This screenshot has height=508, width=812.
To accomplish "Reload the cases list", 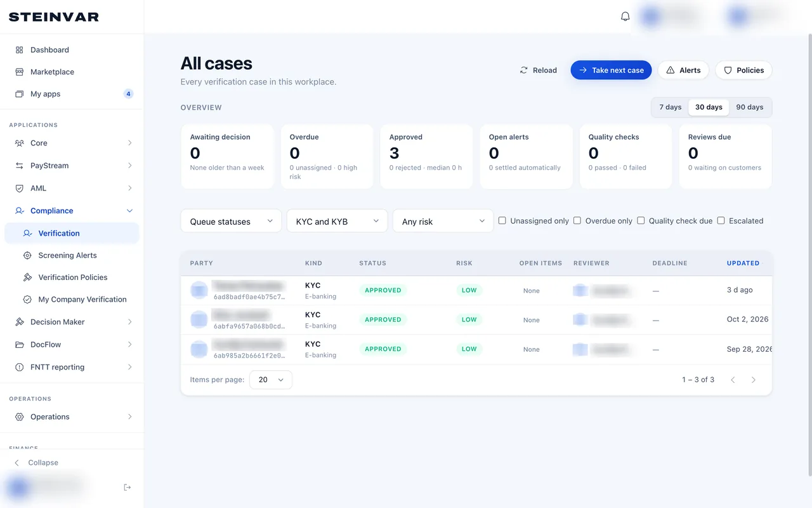I will pyautogui.click(x=538, y=70).
